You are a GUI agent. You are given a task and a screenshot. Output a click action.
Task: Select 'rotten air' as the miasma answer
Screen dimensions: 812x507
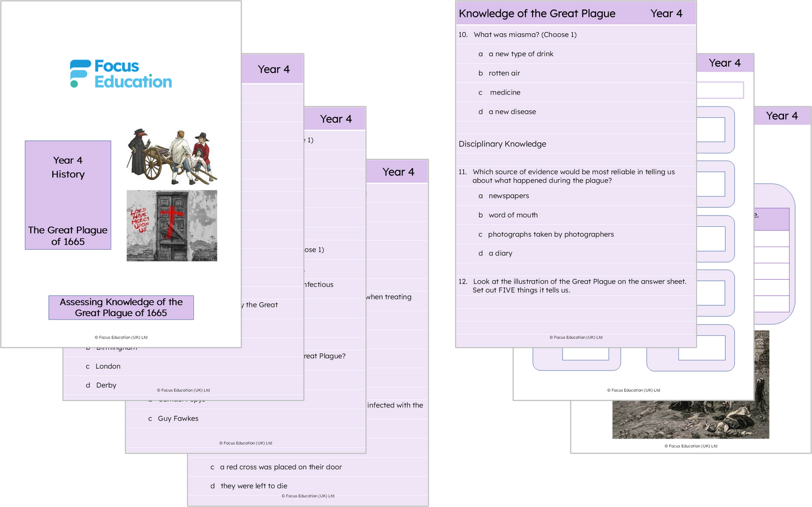click(x=504, y=73)
